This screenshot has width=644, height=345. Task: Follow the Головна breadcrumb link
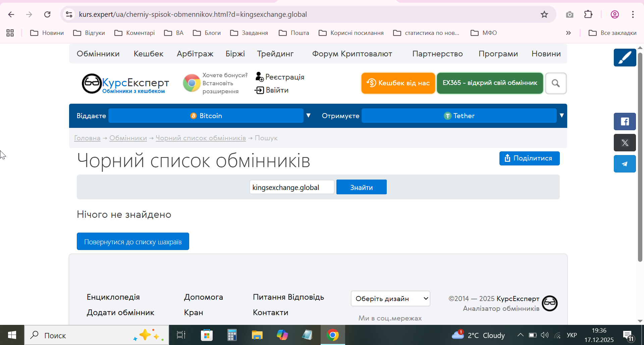(87, 138)
